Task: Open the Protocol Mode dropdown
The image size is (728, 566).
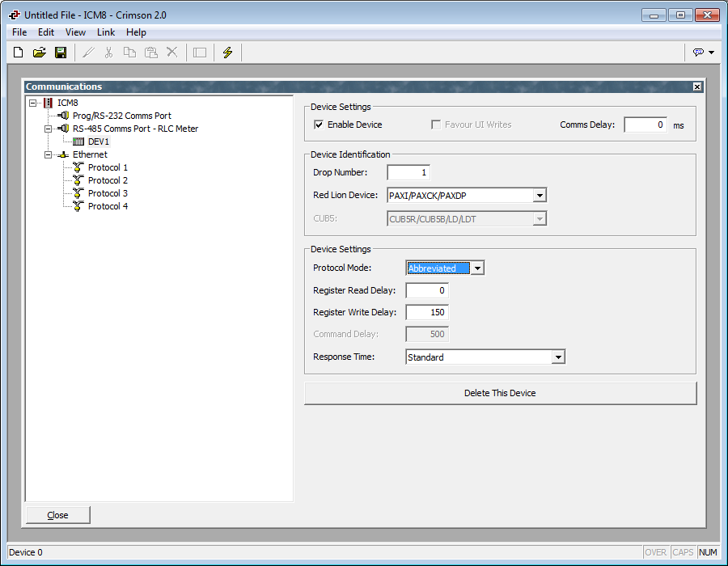Action: (x=477, y=268)
